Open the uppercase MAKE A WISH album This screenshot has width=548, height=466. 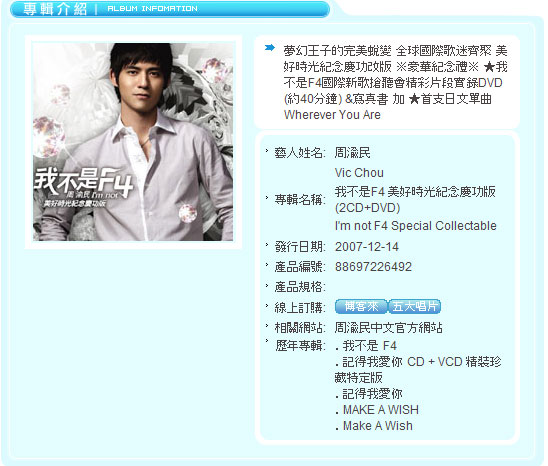click(x=381, y=409)
